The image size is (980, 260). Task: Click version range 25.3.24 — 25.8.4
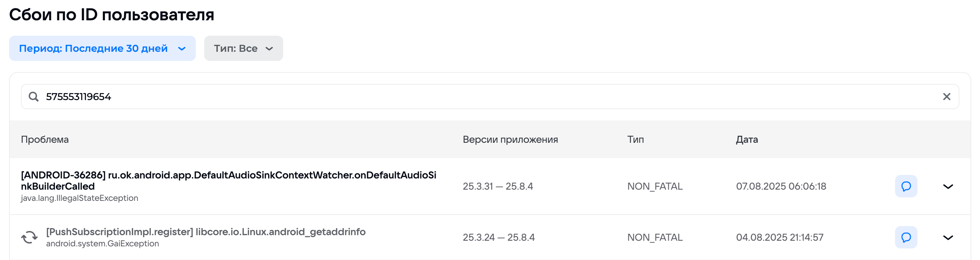tap(498, 237)
